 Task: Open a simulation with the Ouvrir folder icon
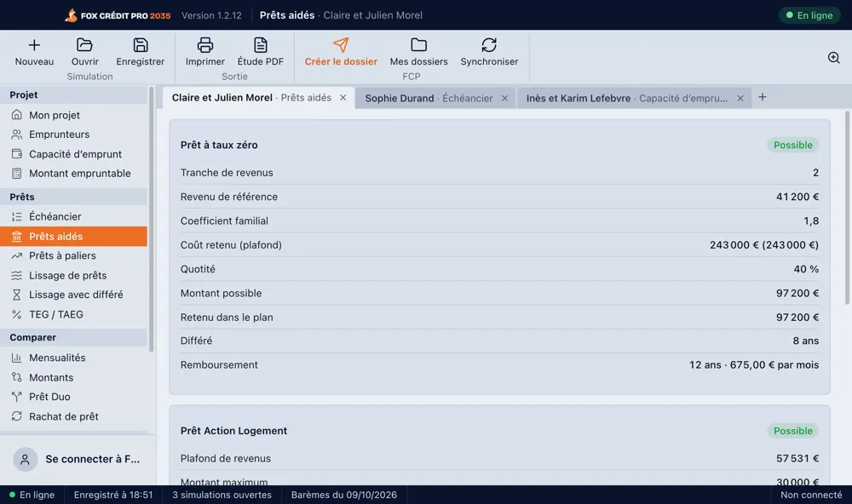(x=84, y=45)
